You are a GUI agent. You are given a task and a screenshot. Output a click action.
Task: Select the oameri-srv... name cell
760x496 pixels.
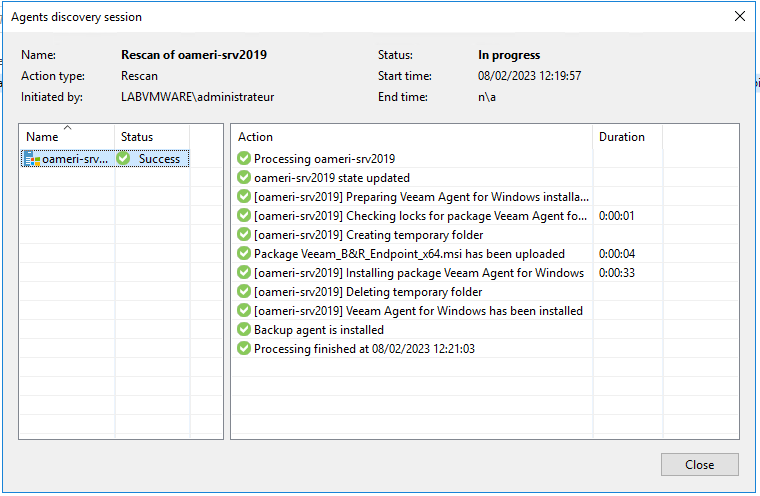(67, 159)
